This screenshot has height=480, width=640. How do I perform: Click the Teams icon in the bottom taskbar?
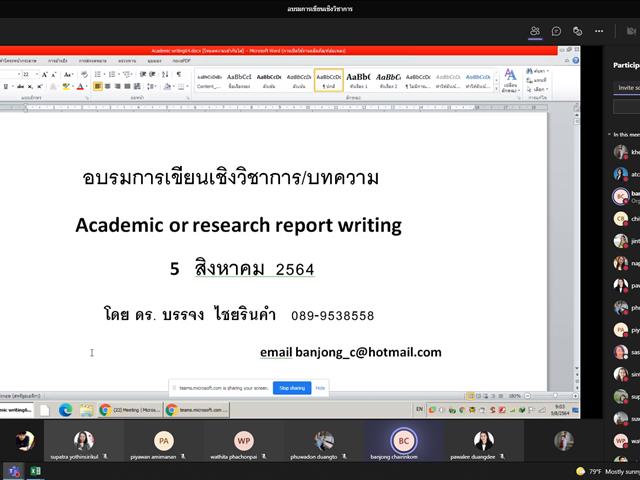(x=13, y=471)
